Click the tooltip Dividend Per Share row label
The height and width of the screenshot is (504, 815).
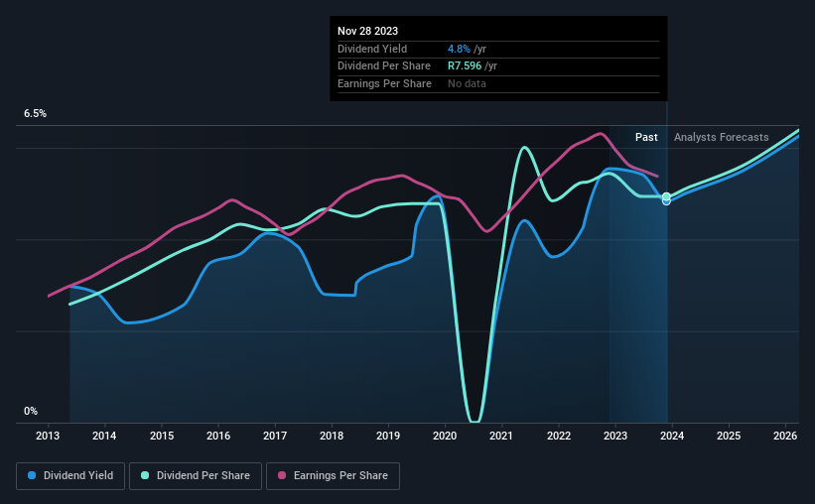point(384,66)
